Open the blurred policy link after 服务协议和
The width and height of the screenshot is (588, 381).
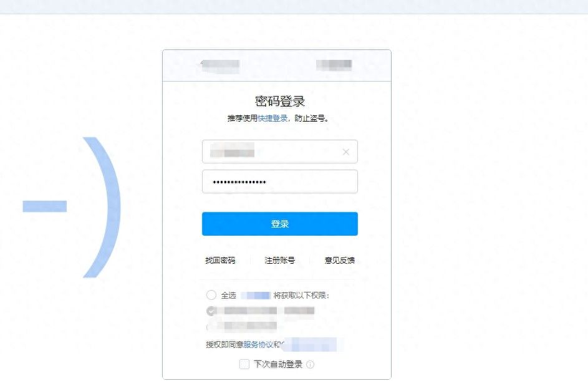[311, 344]
